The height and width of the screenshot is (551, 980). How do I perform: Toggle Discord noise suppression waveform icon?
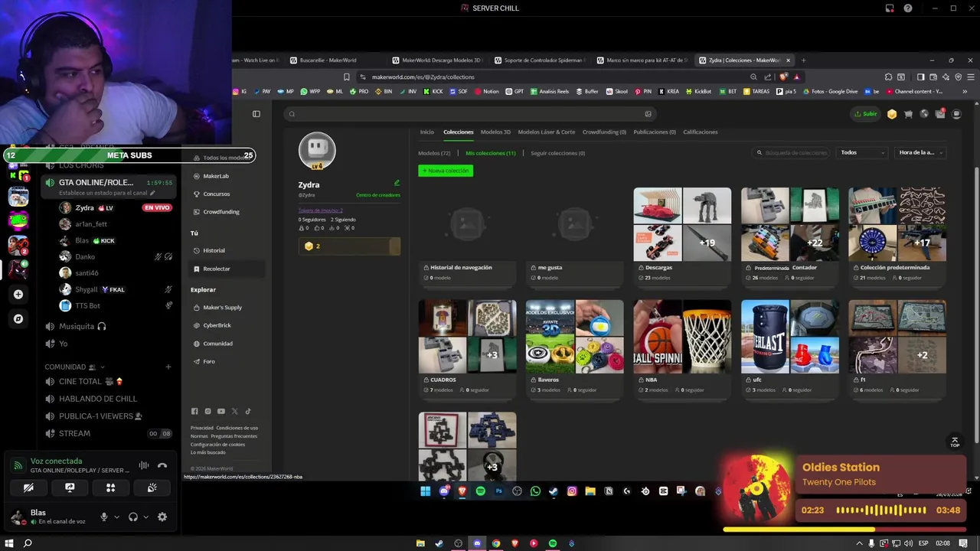[x=144, y=465]
